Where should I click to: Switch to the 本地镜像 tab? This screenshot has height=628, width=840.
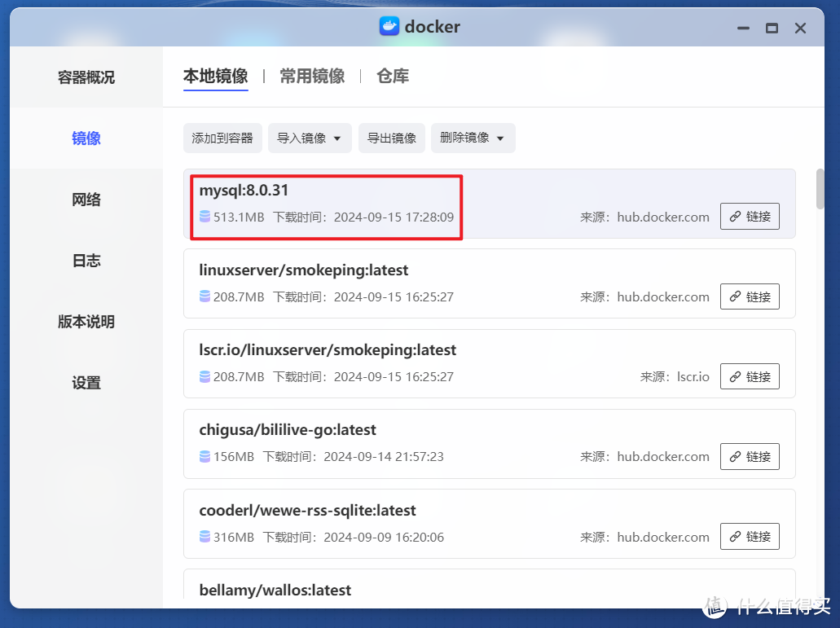point(215,76)
